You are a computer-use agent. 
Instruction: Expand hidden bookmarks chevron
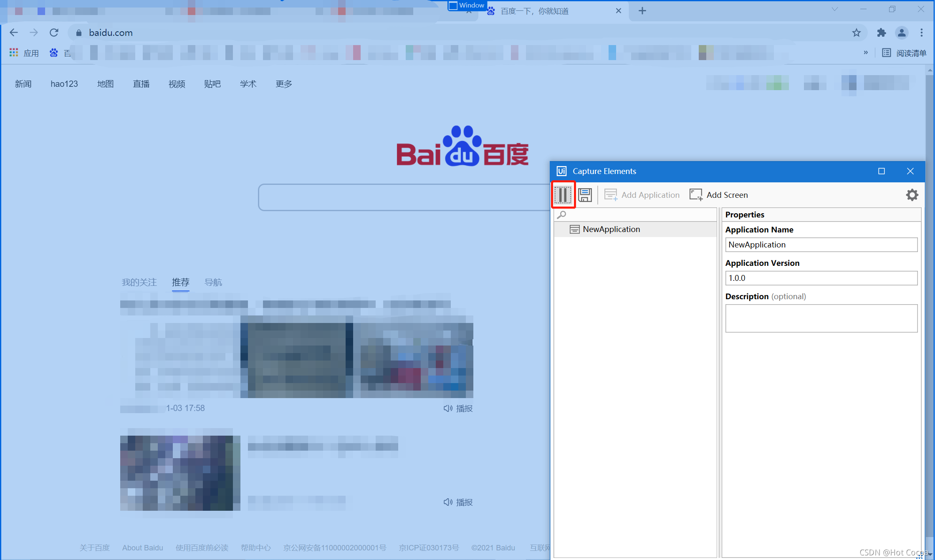point(865,53)
